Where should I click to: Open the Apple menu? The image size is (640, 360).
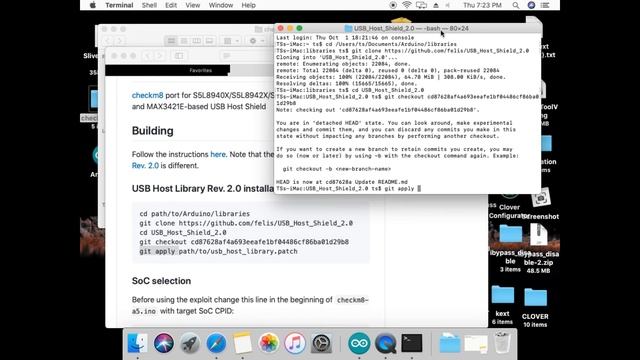[93, 5]
